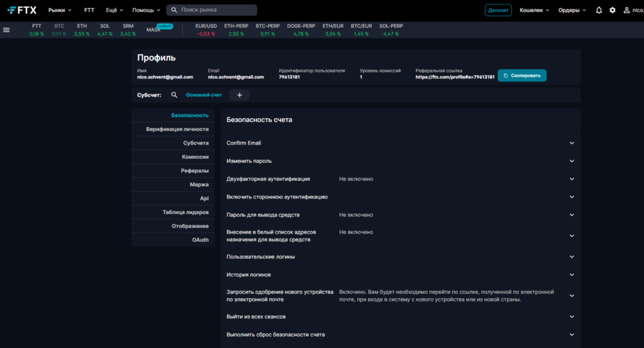The height and width of the screenshot is (348, 644).
Task: Select Верификация личности in sidebar
Action: [177, 129]
